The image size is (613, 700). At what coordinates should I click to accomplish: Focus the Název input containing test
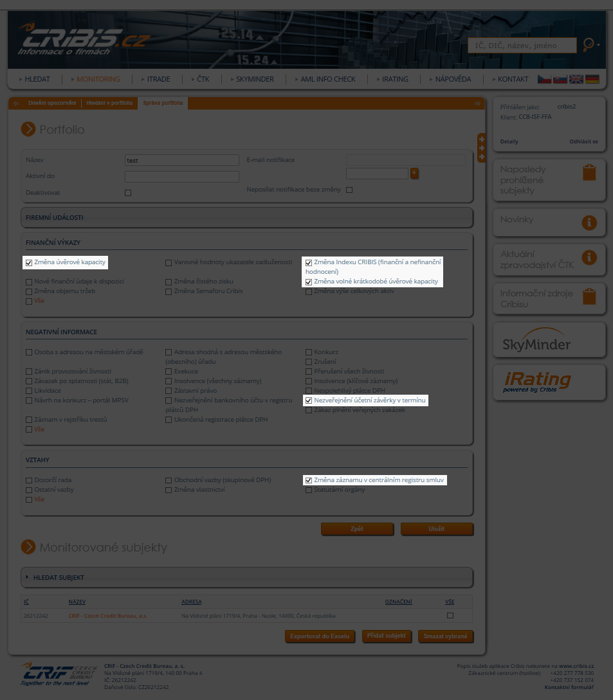point(182,160)
